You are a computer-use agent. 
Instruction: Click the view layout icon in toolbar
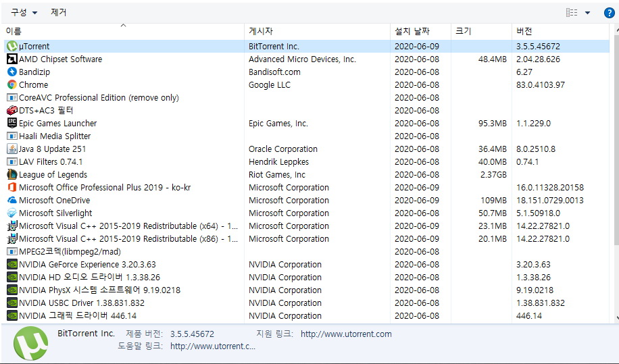click(572, 13)
